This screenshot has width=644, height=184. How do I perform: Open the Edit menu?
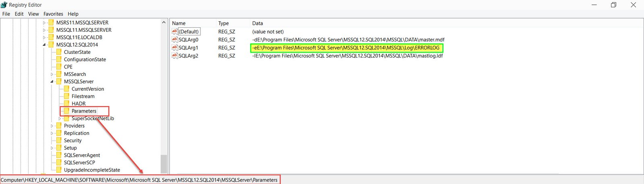click(19, 14)
